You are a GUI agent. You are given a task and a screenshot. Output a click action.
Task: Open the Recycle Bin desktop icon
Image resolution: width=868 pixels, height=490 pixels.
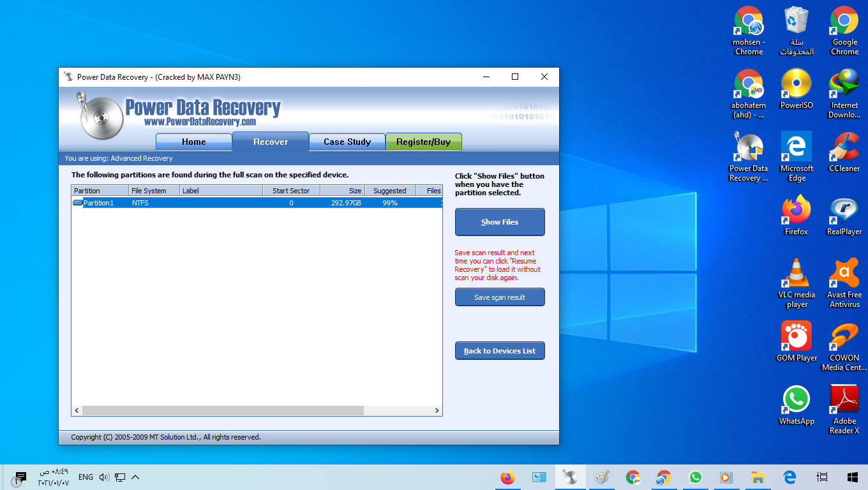pos(797,31)
